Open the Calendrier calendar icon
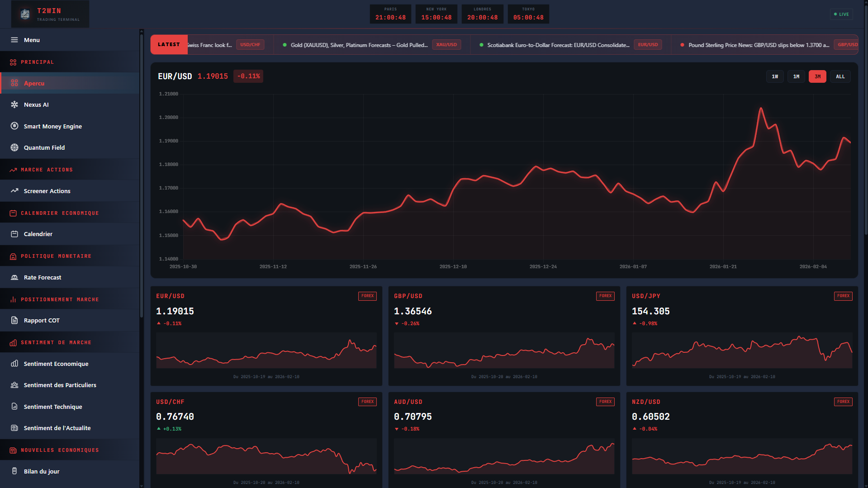 (14, 234)
